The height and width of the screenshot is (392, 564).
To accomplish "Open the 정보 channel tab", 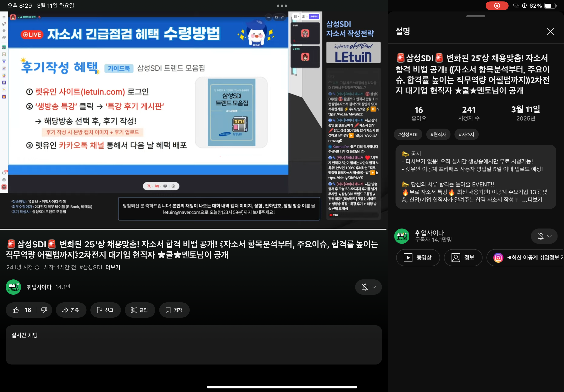I will point(463,257).
